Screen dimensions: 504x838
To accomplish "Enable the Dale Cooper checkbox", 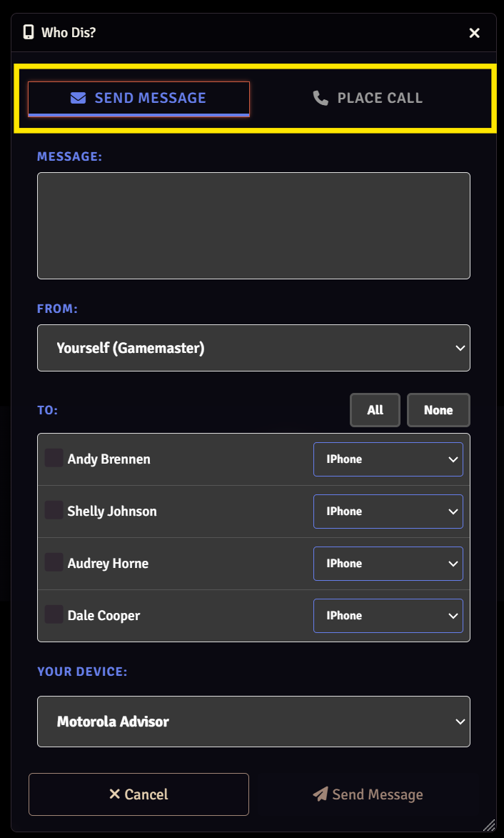I will [54, 614].
